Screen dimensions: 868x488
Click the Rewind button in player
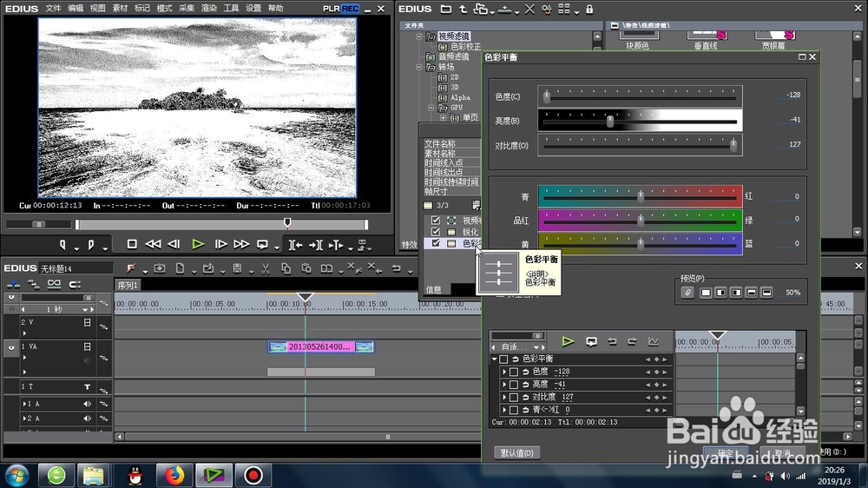153,244
